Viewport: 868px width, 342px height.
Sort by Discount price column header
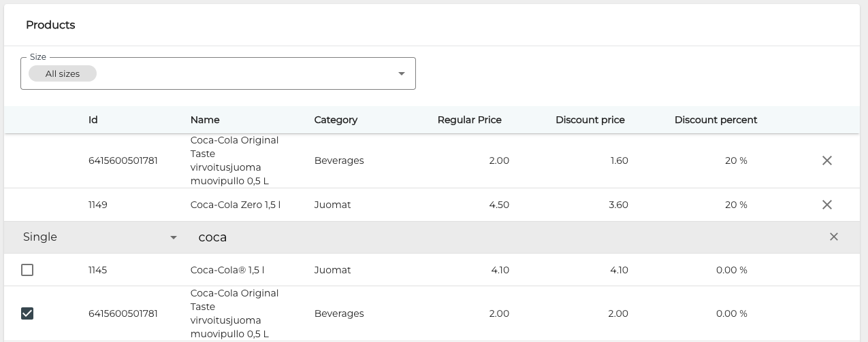tap(590, 120)
